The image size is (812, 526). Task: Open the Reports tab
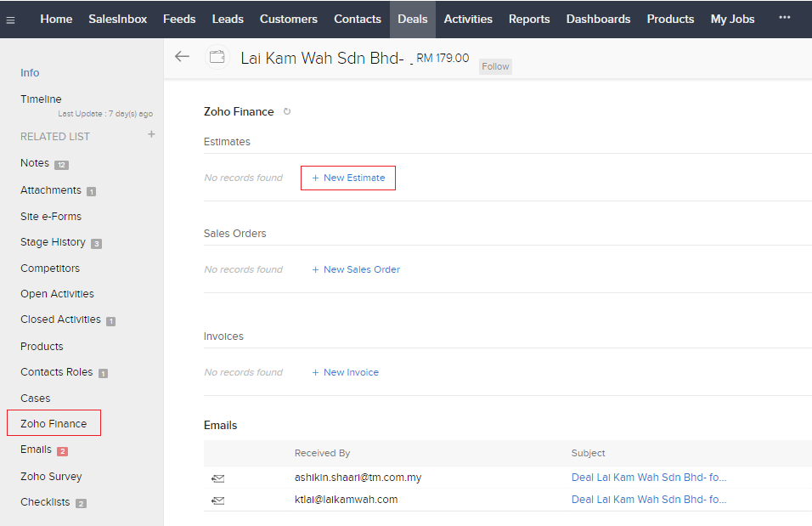(x=529, y=19)
